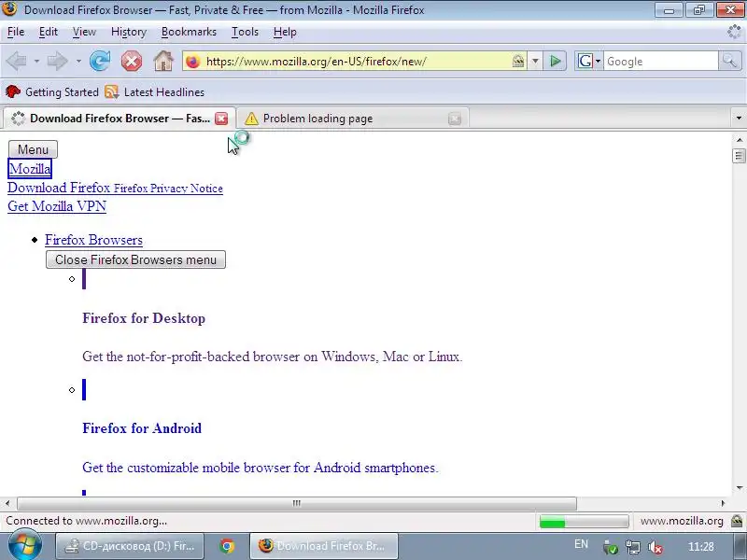Click the EN language indicator
This screenshot has width=747, height=560.
point(581,544)
